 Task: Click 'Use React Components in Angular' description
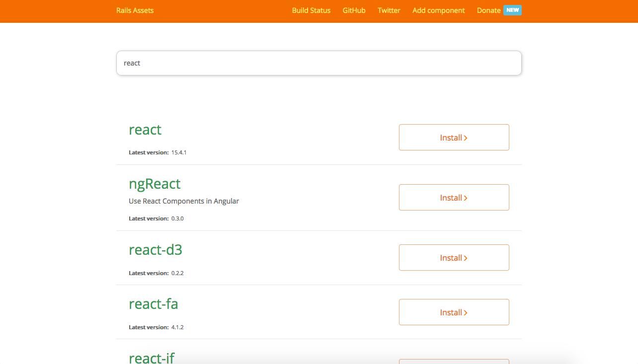pos(184,201)
